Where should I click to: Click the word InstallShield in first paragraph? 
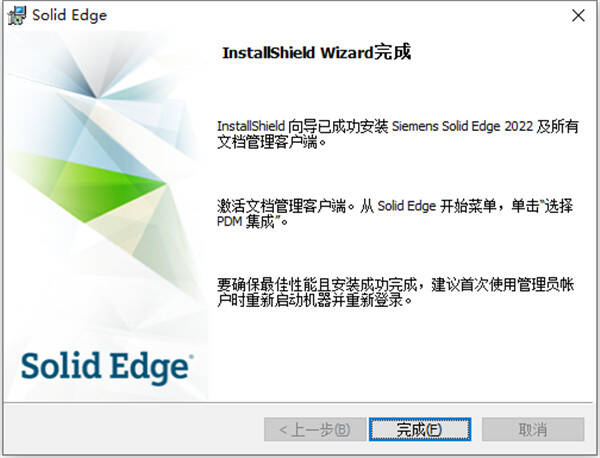[x=251, y=126]
